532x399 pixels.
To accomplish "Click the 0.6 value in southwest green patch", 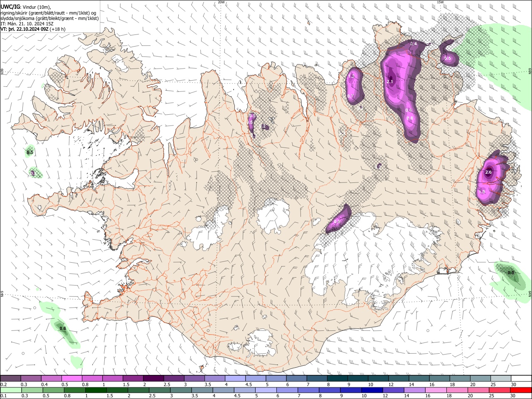I will click(63, 329).
